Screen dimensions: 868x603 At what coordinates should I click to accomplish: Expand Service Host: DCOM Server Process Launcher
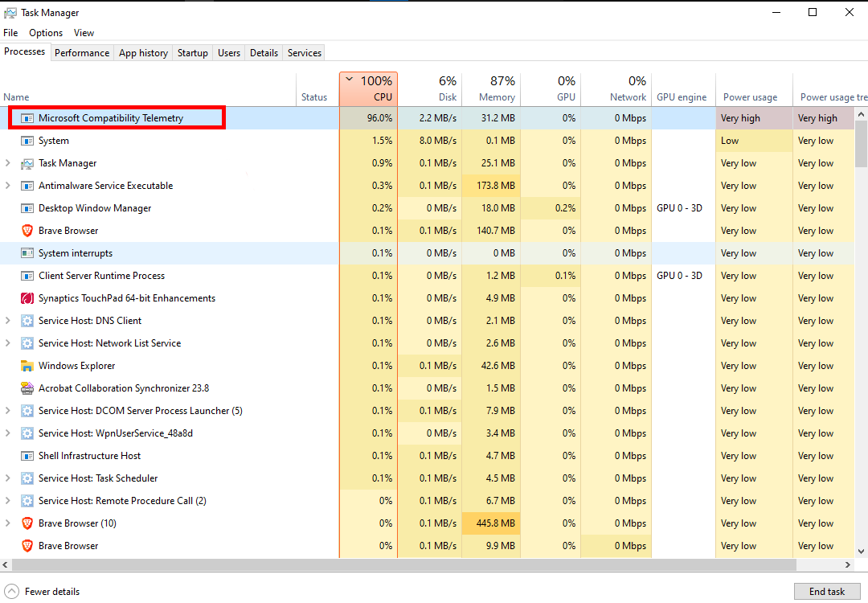[x=8, y=411]
